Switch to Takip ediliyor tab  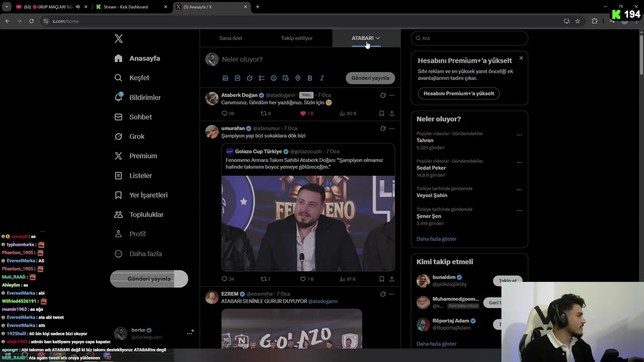pos(297,38)
